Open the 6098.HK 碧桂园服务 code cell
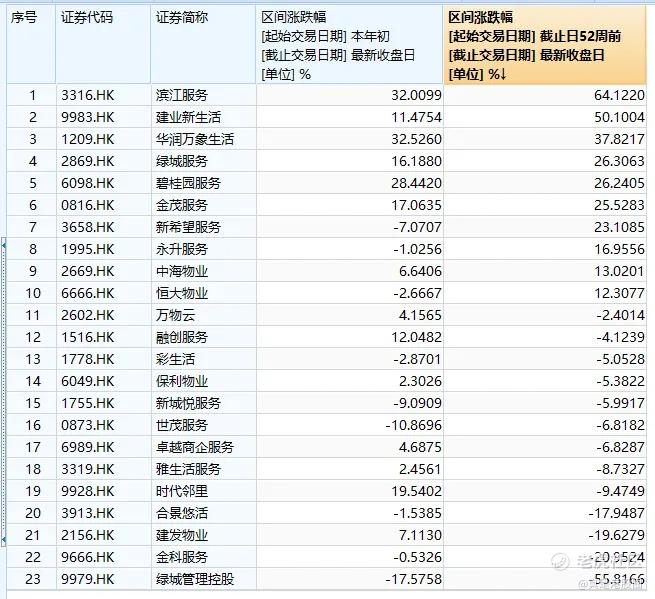The image size is (655, 599). [103, 183]
